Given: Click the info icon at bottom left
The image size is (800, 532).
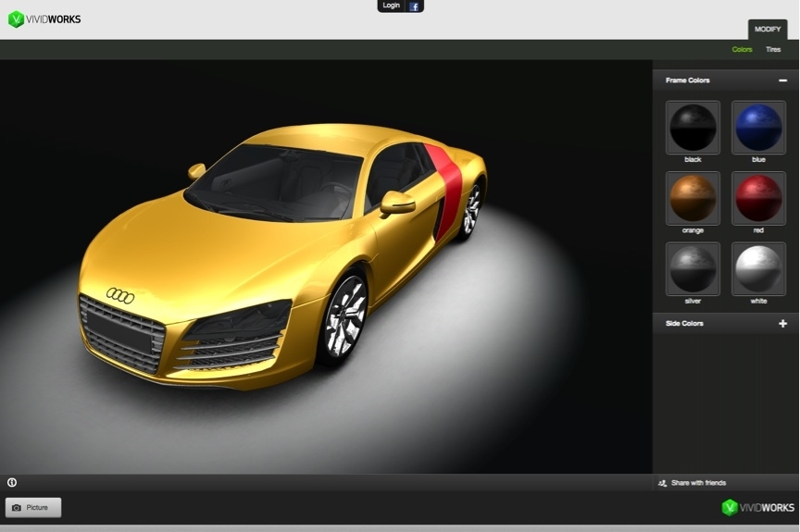Looking at the screenshot, I should click(12, 482).
